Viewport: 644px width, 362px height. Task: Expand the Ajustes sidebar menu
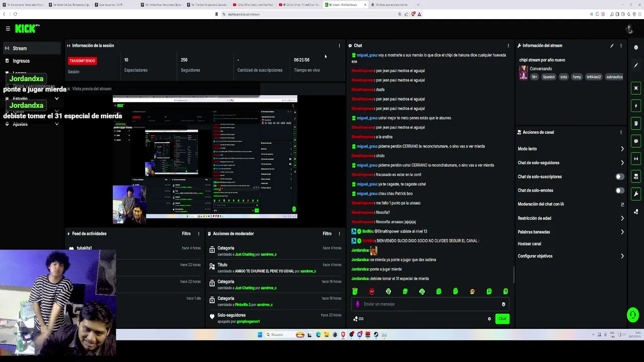point(32,124)
